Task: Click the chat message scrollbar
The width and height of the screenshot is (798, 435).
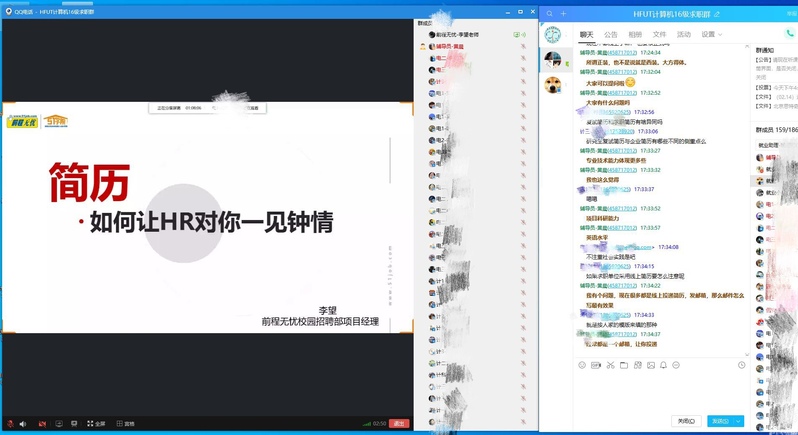Action: point(748,200)
